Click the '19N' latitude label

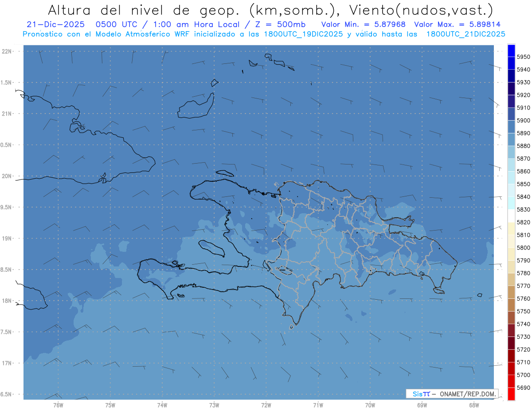[7, 239]
